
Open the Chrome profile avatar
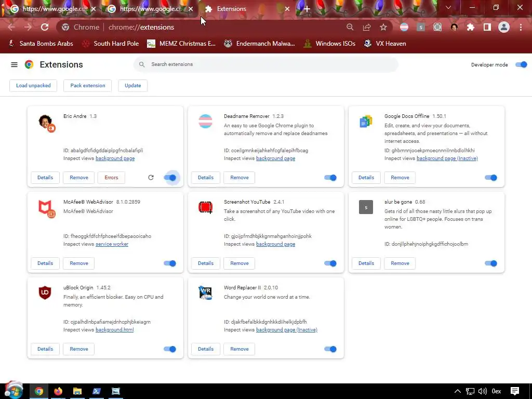(504, 27)
